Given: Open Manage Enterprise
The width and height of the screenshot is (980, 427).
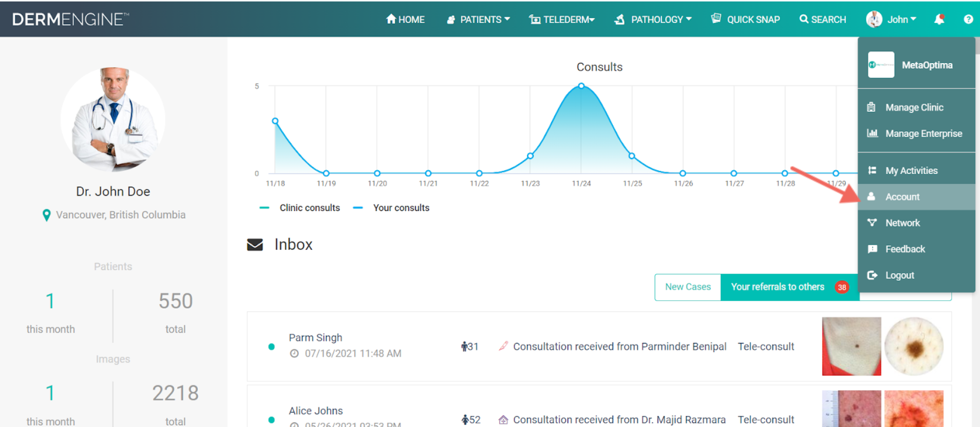Looking at the screenshot, I should pos(916,133).
